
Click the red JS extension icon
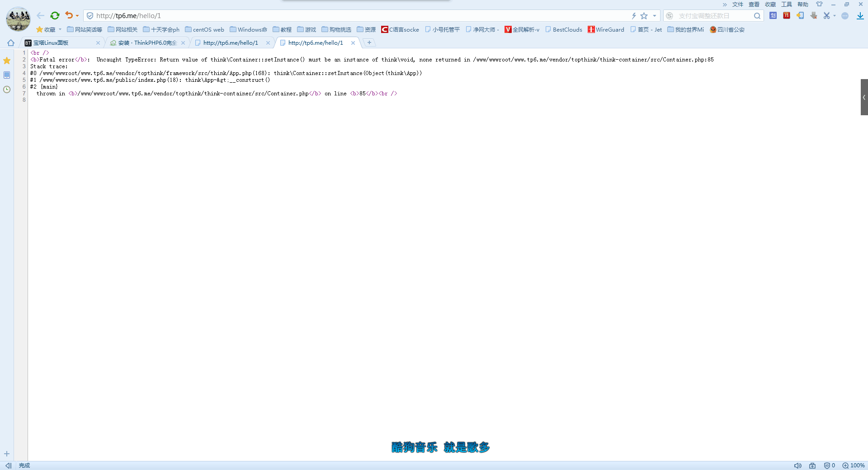click(787, 16)
